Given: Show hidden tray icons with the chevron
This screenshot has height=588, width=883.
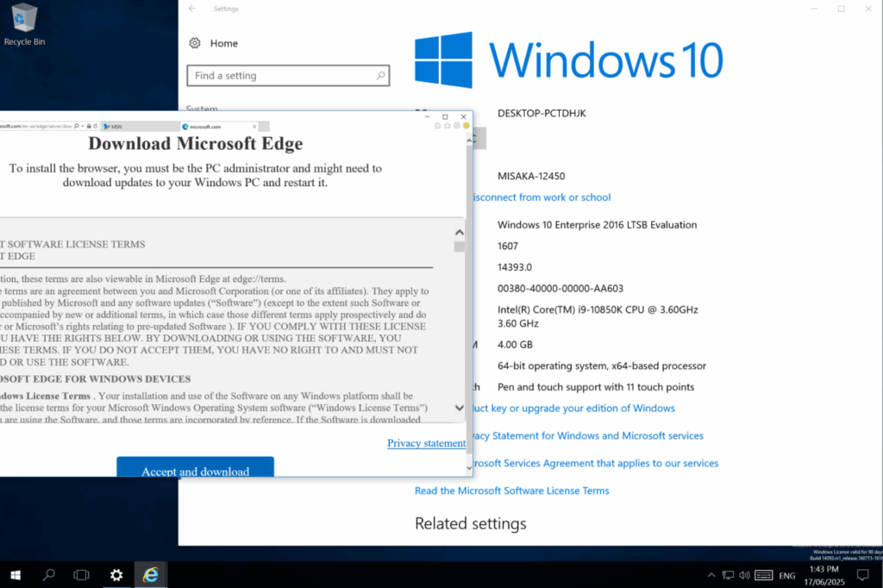Looking at the screenshot, I should [x=711, y=575].
